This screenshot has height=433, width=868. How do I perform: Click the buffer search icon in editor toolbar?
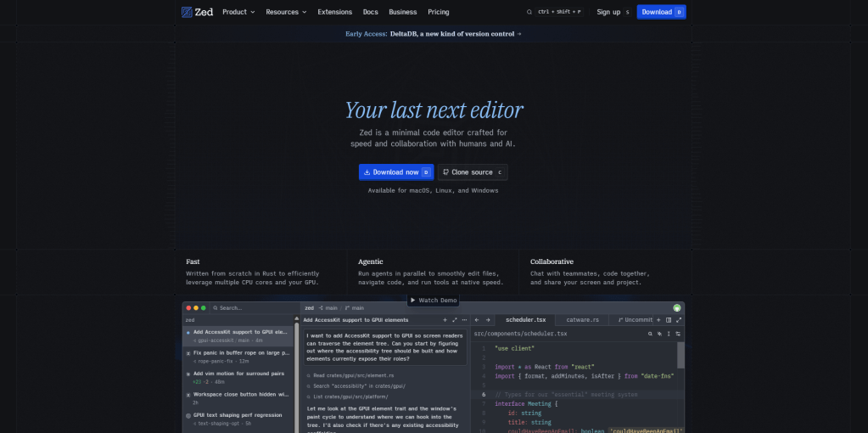click(x=650, y=334)
